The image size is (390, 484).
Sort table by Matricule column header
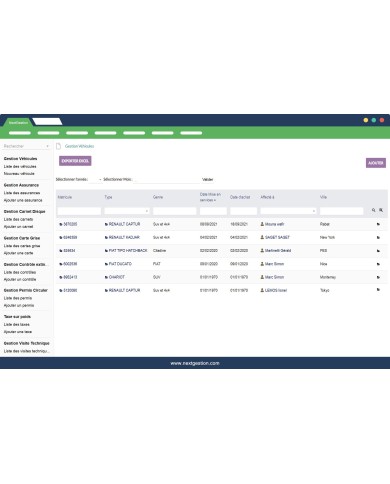65,197
